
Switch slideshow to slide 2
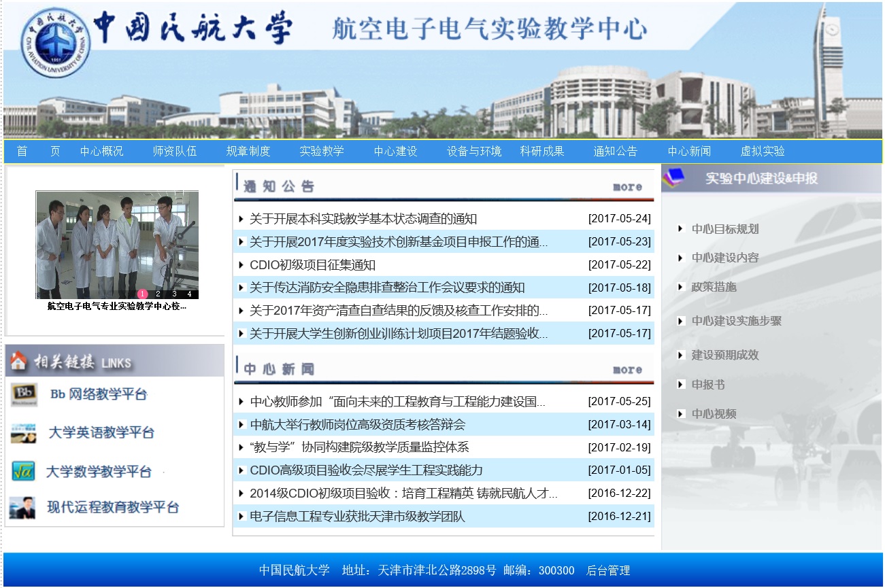click(x=158, y=294)
